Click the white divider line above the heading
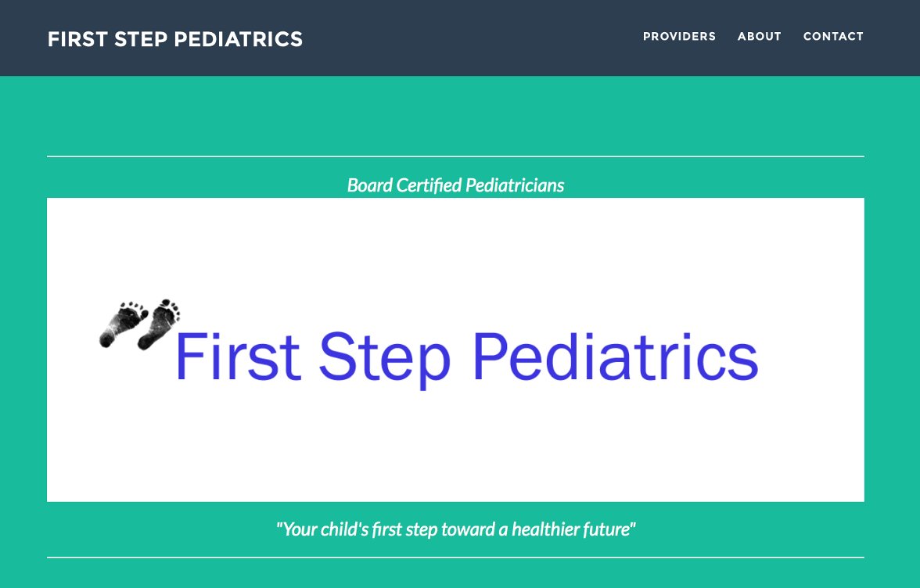Viewport: 920px width, 588px height. tap(455, 156)
